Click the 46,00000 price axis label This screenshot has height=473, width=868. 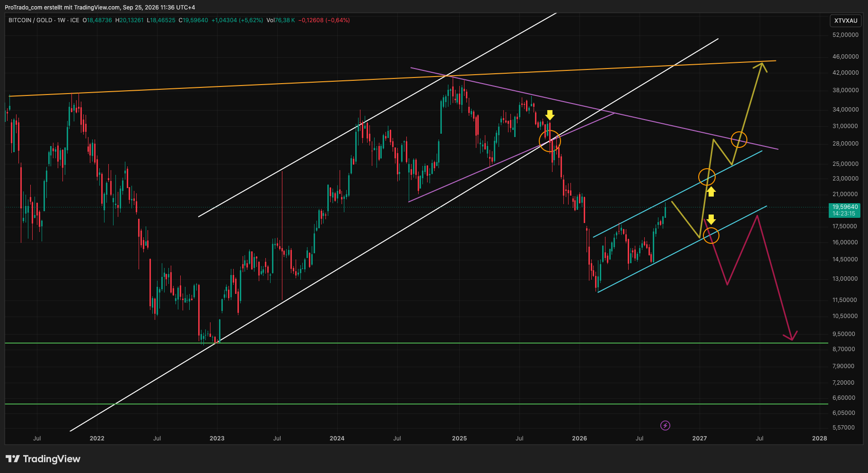point(845,57)
